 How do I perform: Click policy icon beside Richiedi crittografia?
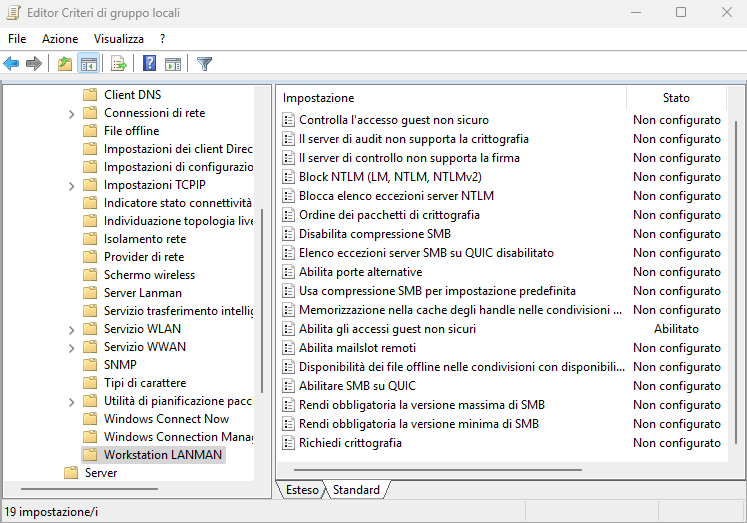(288, 443)
